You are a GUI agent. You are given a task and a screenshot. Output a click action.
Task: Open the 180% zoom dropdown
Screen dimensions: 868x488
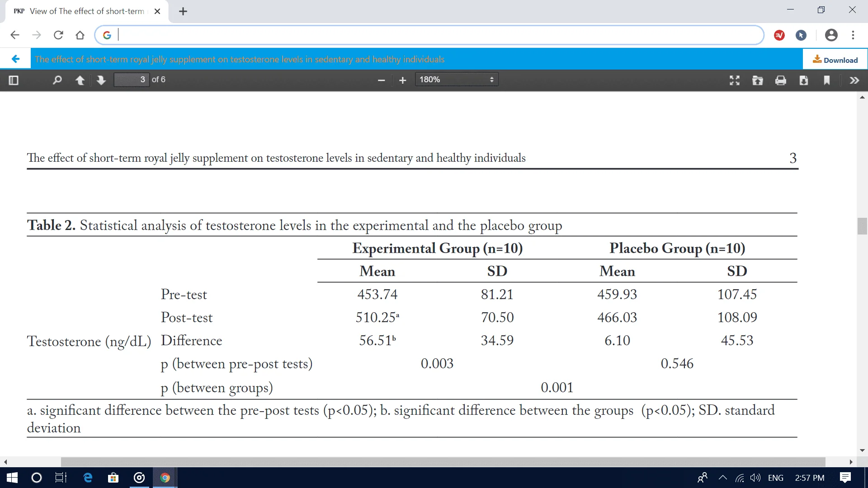[457, 80]
